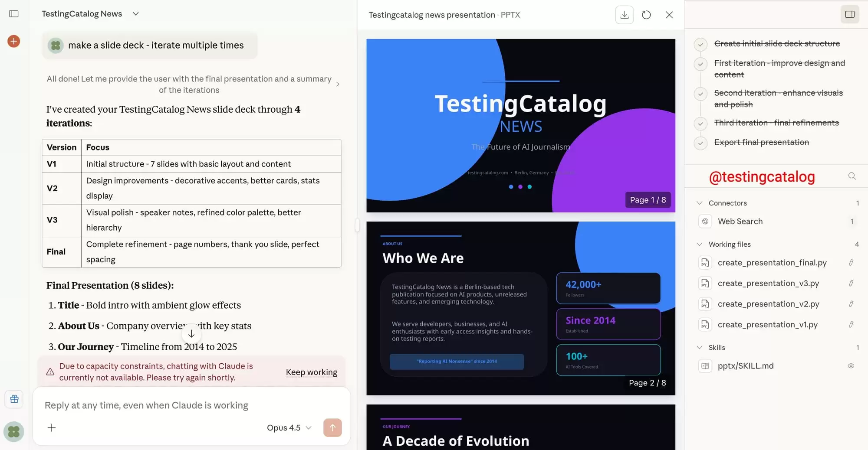Open create_presentation_final.py file
This screenshot has width=868, height=450.
click(772, 263)
